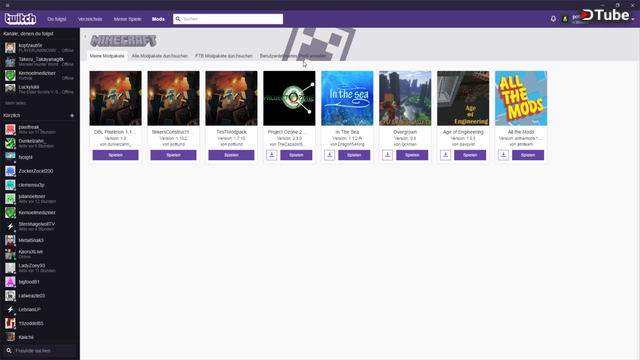Open Luckyluki channel avatar

coord(10,89)
